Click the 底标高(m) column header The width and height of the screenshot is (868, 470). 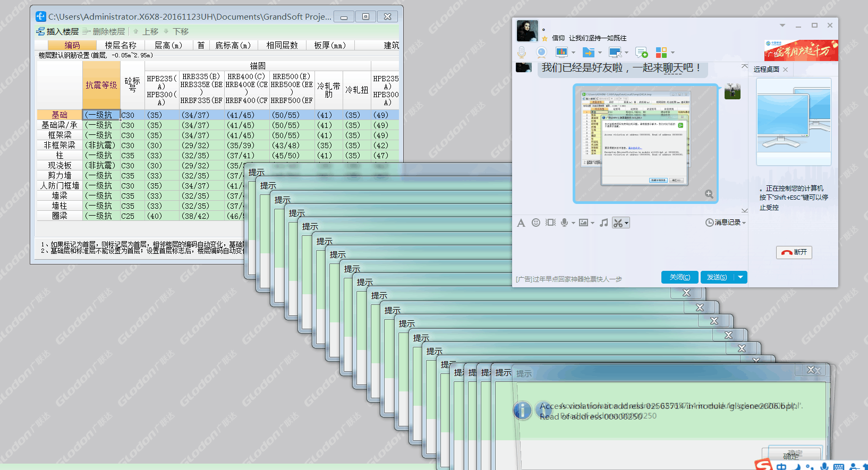pyautogui.click(x=233, y=46)
